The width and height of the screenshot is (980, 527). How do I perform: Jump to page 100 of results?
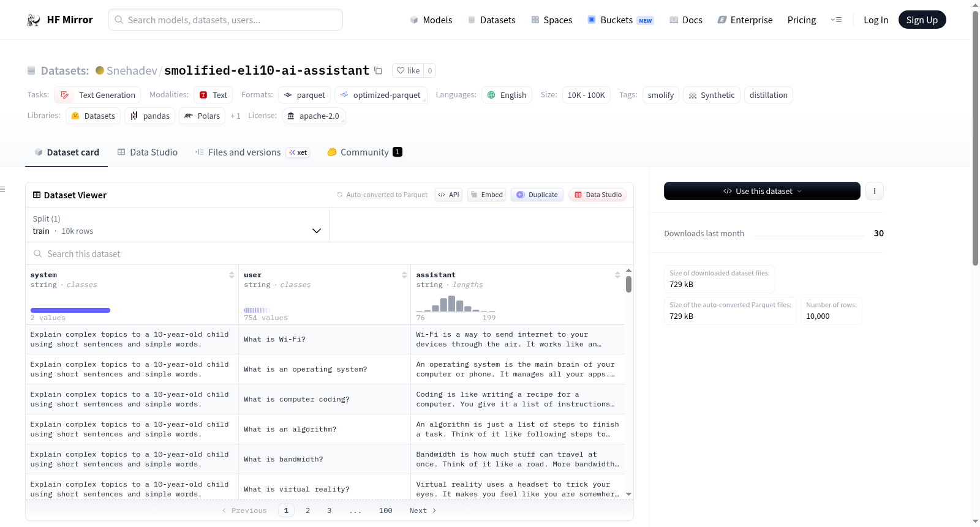(x=385, y=510)
